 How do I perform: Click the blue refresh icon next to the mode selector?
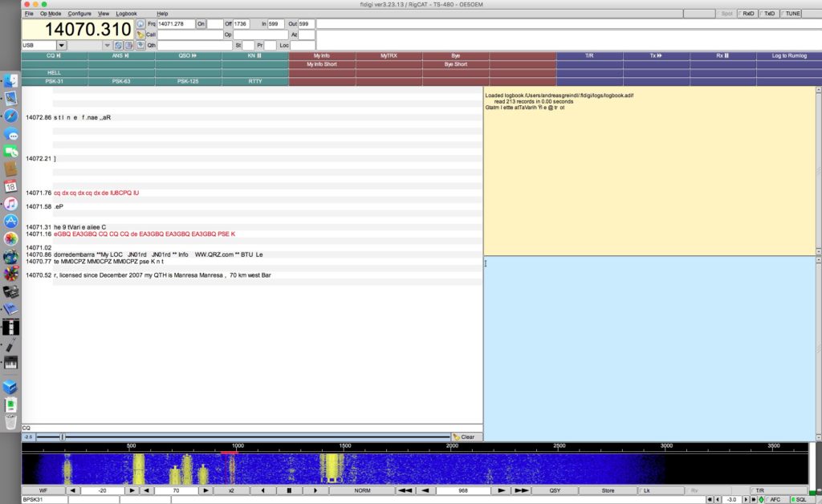119,45
